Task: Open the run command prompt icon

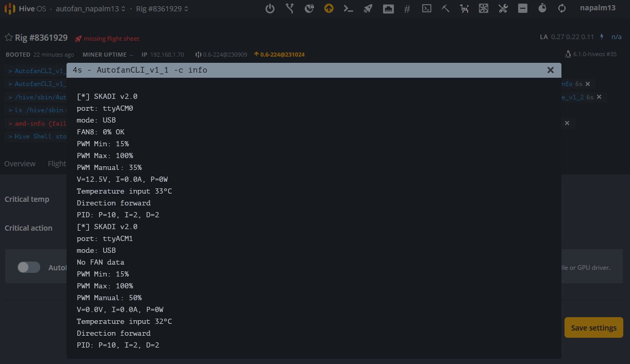Action: [349, 8]
